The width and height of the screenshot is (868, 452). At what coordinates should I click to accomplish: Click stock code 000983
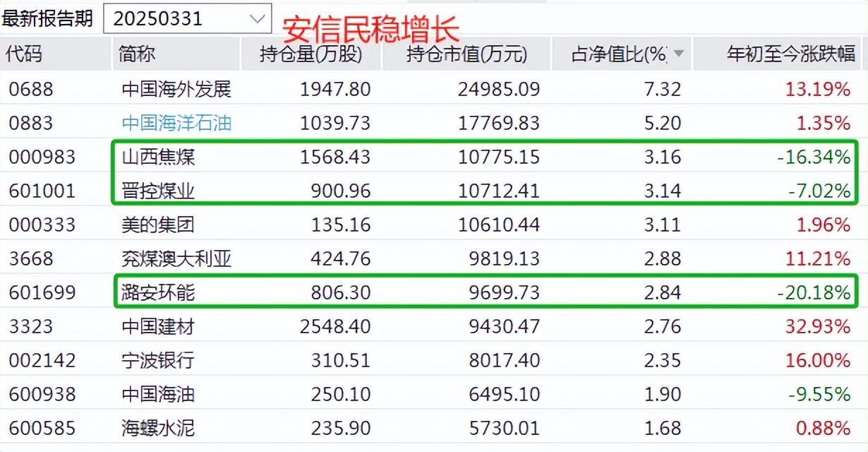(x=42, y=157)
